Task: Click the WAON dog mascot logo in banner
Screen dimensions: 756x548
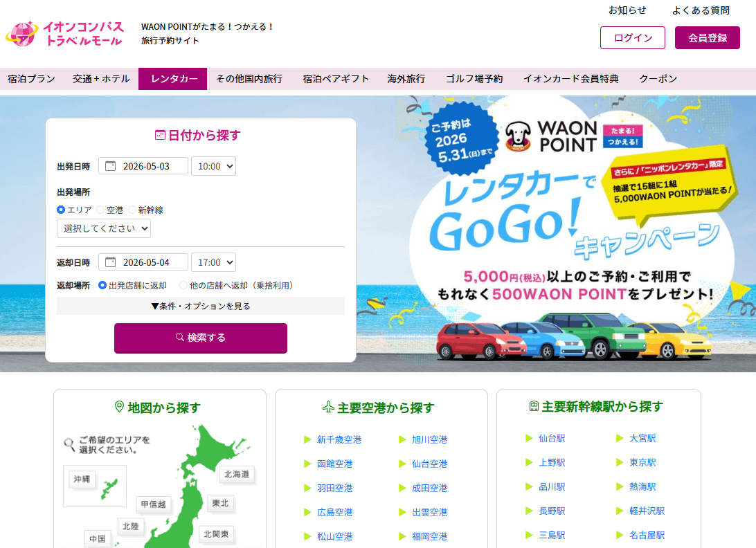Action: [519, 136]
